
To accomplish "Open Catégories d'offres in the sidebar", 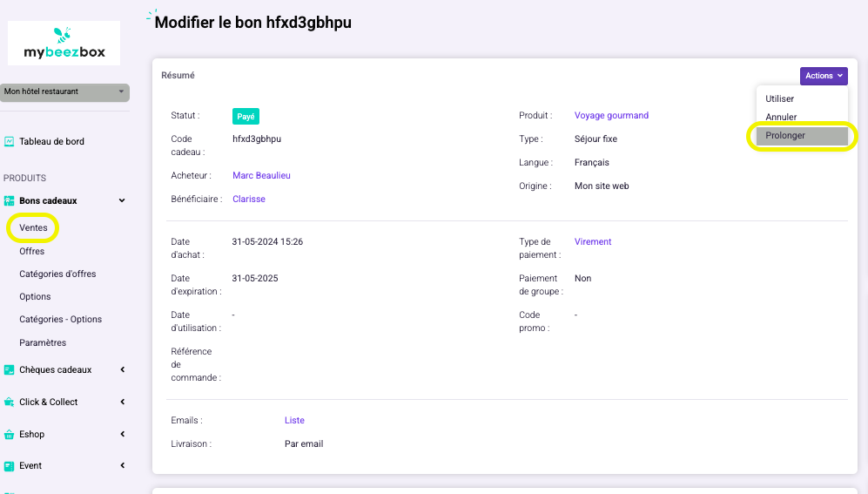I will click(57, 274).
